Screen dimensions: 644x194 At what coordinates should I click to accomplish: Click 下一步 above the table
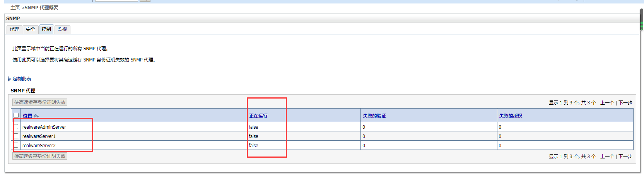coord(625,103)
